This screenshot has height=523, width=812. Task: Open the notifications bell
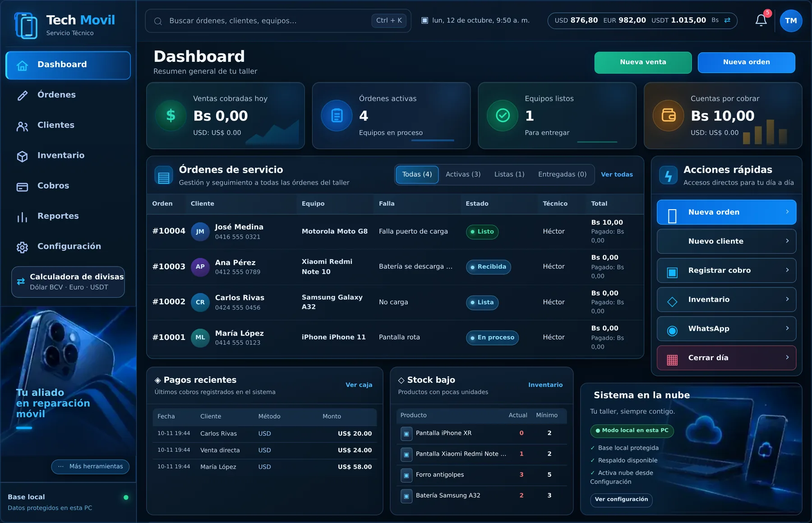[x=761, y=20]
